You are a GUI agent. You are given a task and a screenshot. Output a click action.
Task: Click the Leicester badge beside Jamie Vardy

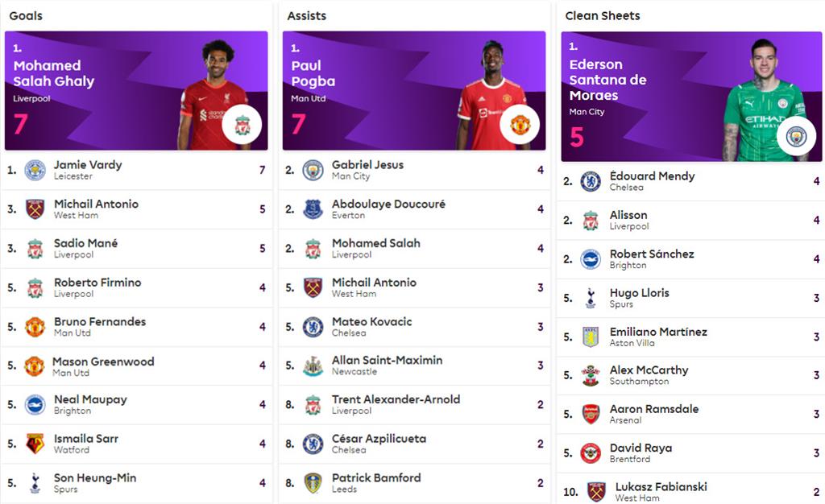pos(35,170)
